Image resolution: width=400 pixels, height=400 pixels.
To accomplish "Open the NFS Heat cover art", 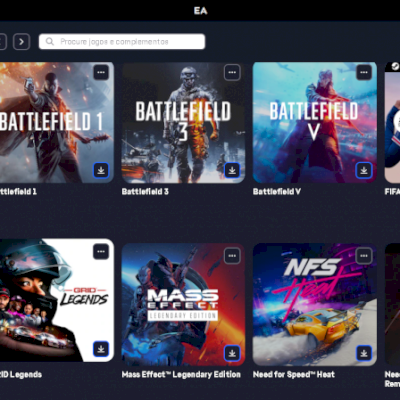I will (315, 304).
